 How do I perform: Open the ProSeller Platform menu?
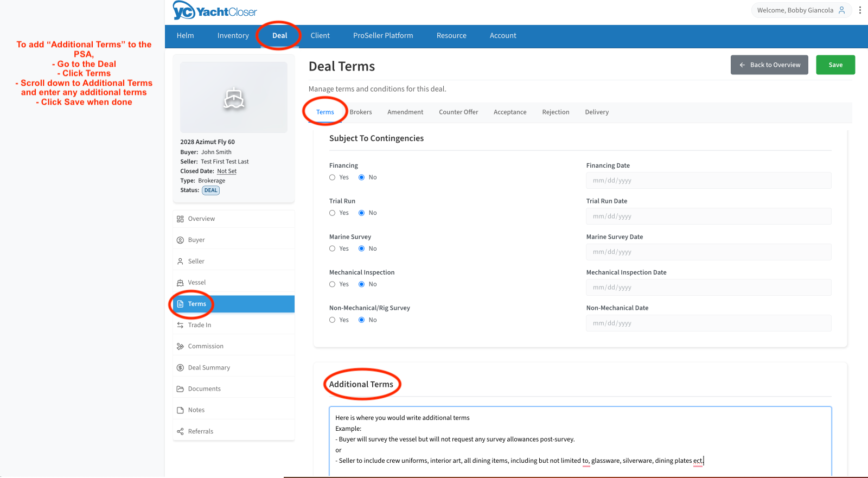pyautogui.click(x=383, y=36)
